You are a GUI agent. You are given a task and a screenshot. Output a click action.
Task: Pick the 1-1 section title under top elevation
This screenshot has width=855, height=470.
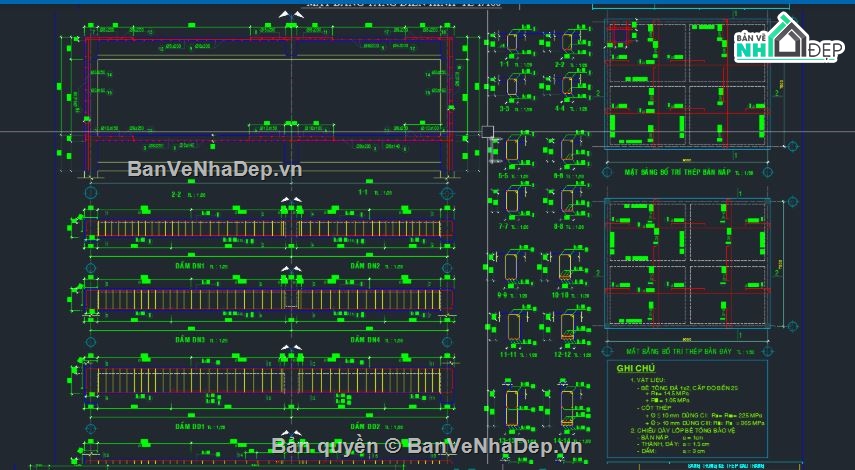(x=363, y=192)
